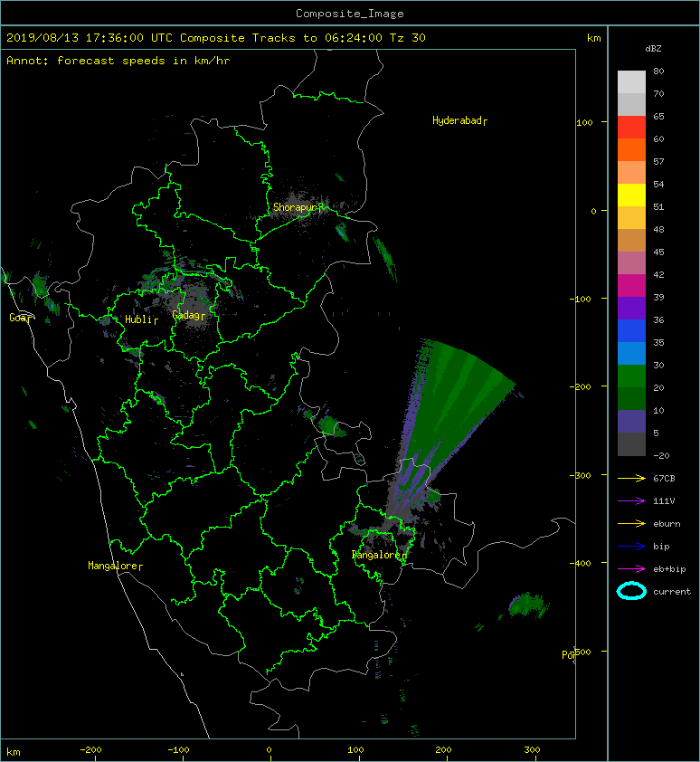700x762 pixels.
Task: Click the -300 km mark on vertical axis
Action: coord(580,475)
